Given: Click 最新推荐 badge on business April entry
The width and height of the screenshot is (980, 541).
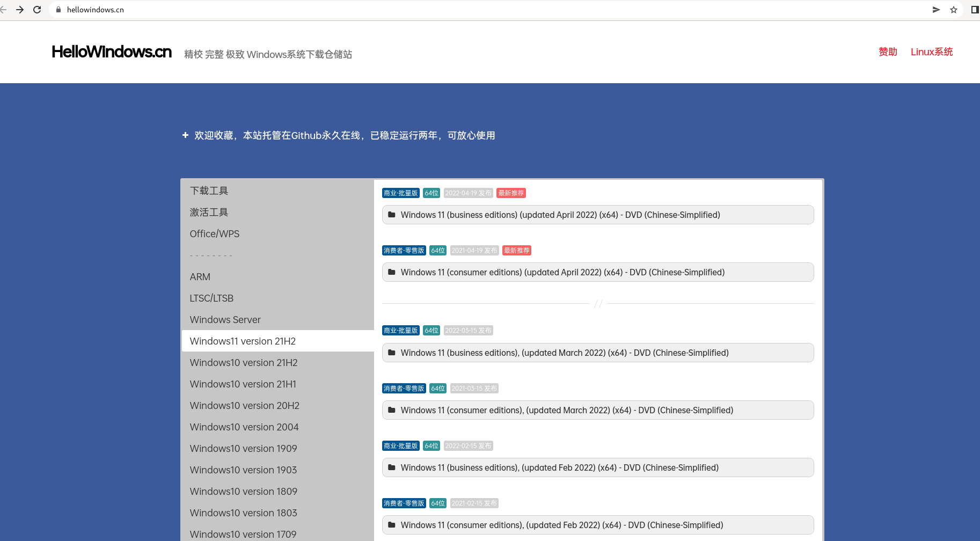Looking at the screenshot, I should (x=511, y=193).
